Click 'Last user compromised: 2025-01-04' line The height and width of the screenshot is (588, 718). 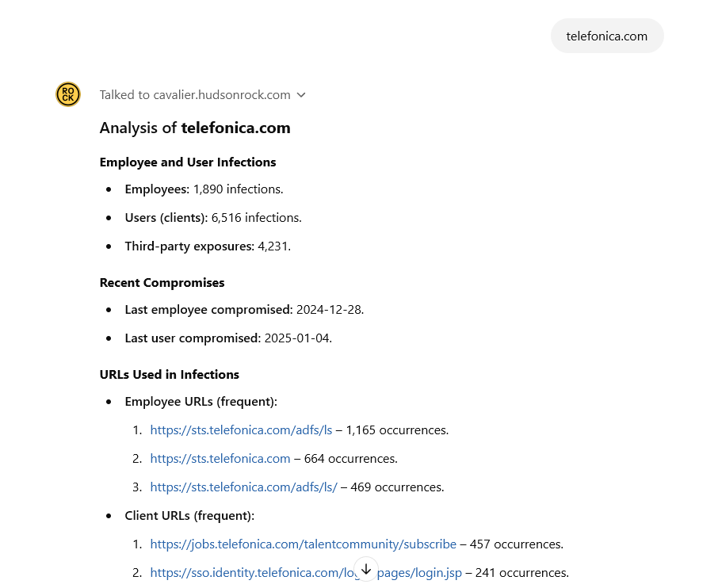point(228,338)
